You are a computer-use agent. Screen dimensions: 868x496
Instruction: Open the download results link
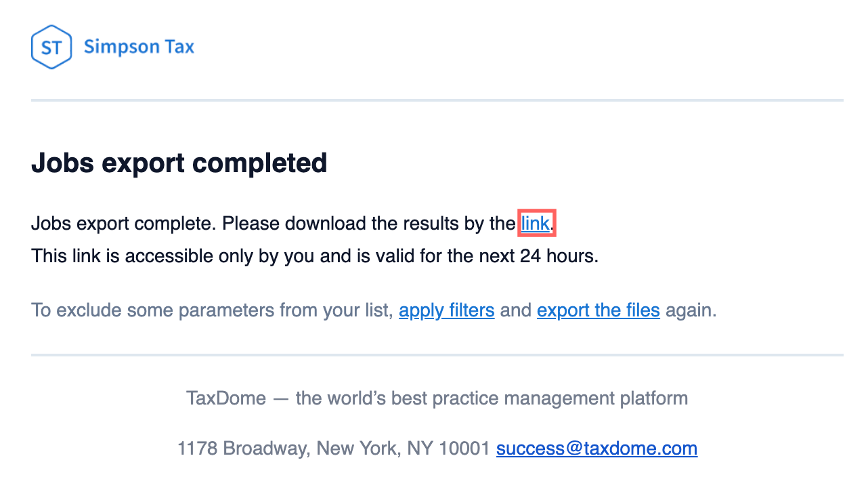coord(535,223)
